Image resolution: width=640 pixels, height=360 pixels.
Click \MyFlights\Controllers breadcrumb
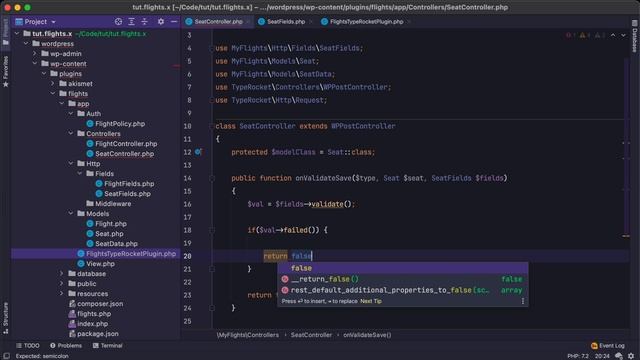click(x=248, y=335)
